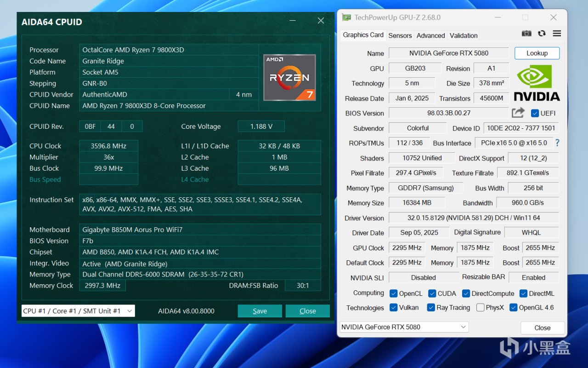Viewport: 588px width, 368px height.
Task: Click the Release Date value "Jan 6, 2025"
Action: [x=412, y=98]
